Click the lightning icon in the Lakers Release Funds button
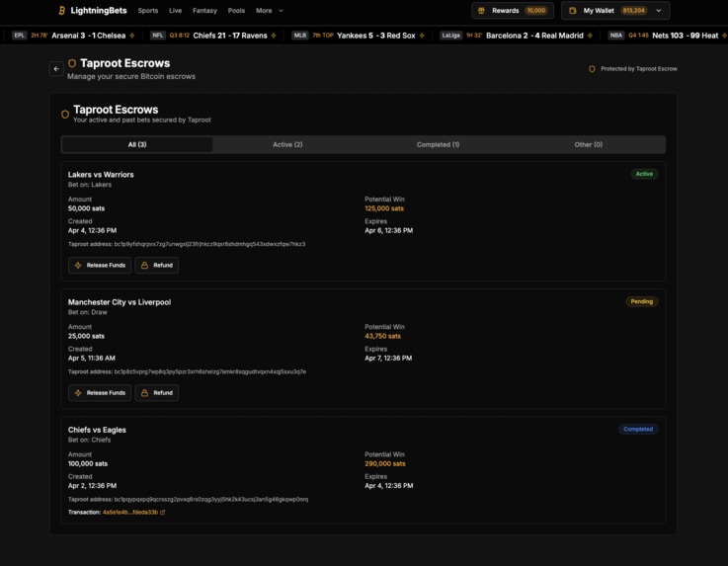Screen dimensions: 728x566 (78, 265)
